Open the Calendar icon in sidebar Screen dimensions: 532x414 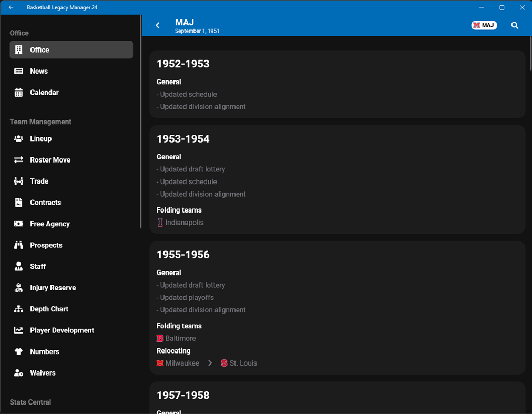pos(18,93)
